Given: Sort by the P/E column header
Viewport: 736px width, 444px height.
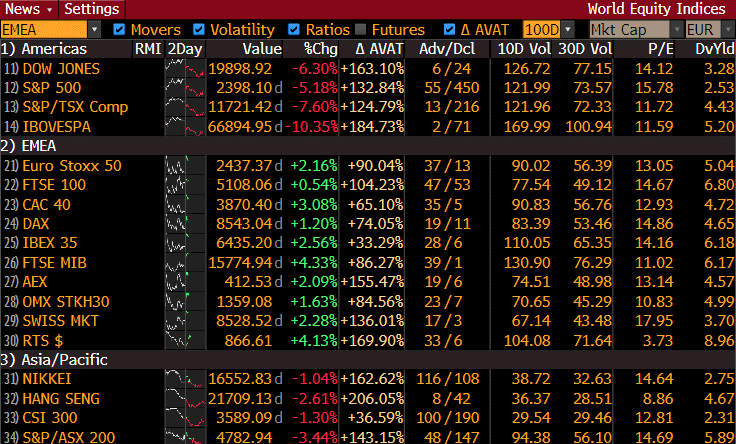Looking at the screenshot, I should click(x=661, y=49).
